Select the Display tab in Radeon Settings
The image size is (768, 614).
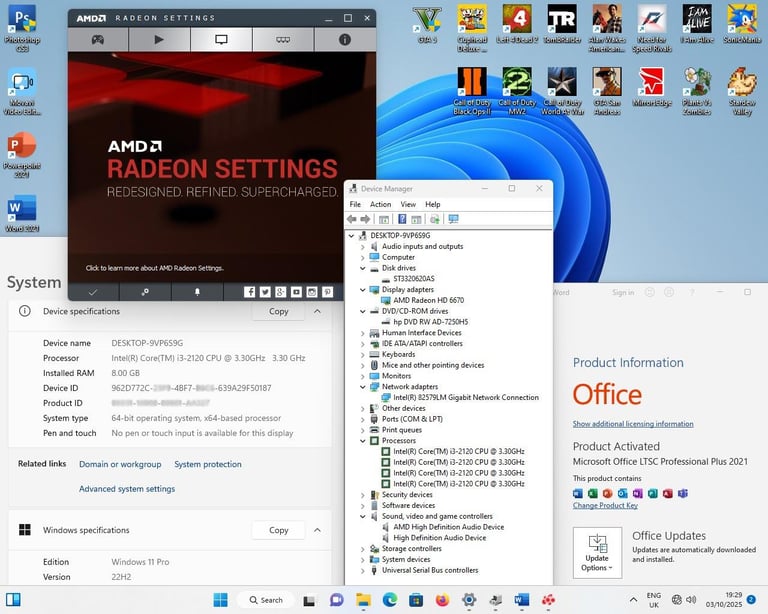(x=221, y=40)
